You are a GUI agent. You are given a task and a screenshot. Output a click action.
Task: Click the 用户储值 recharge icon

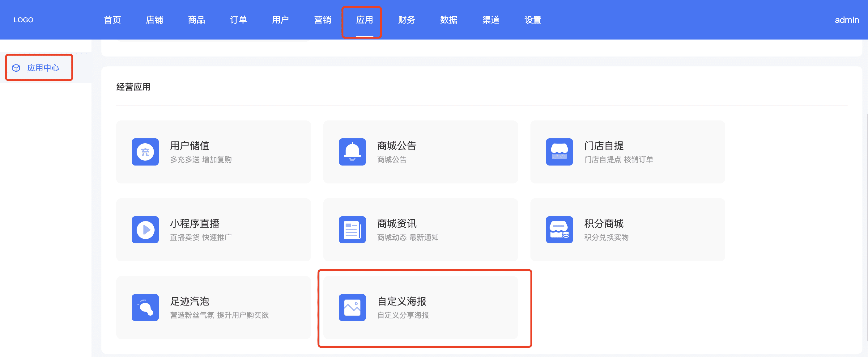pyautogui.click(x=145, y=152)
